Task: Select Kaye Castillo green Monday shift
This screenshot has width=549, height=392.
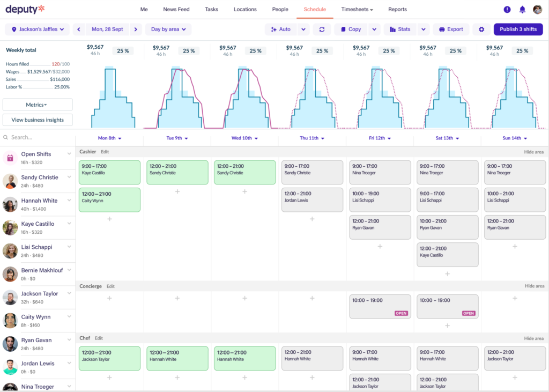Action: point(109,172)
